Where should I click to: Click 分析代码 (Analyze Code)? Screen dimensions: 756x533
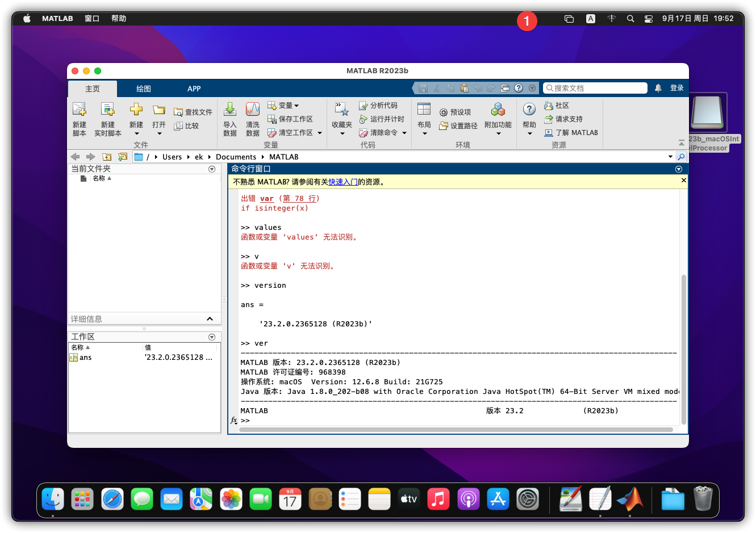[x=378, y=106]
